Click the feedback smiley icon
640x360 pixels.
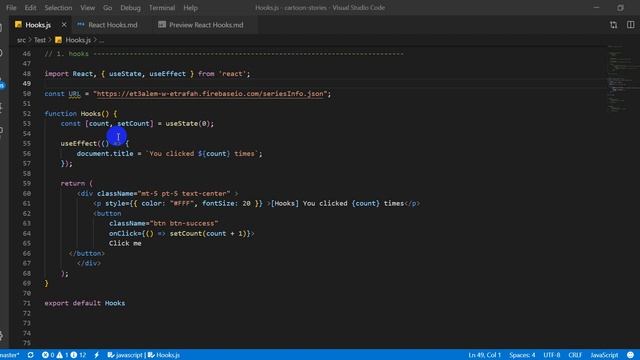point(631,355)
